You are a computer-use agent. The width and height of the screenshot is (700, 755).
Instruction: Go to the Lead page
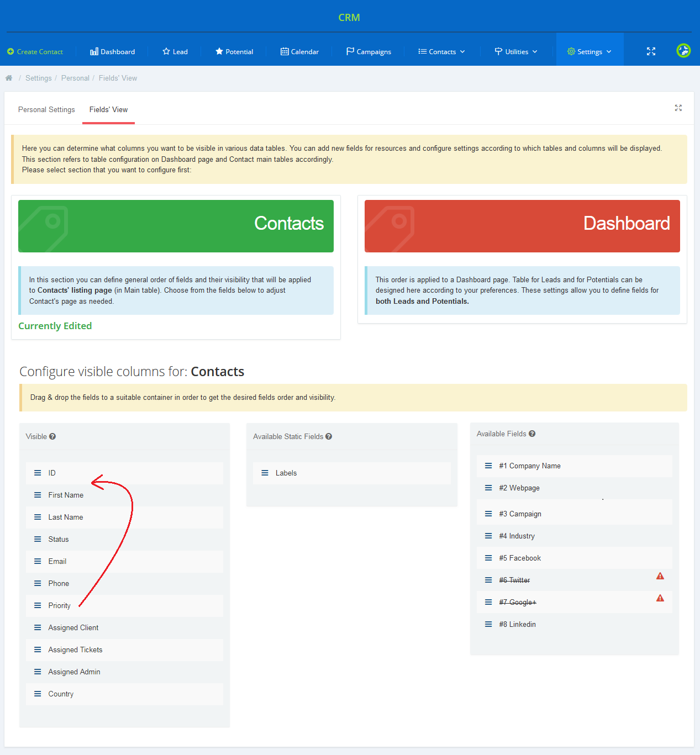tap(175, 51)
